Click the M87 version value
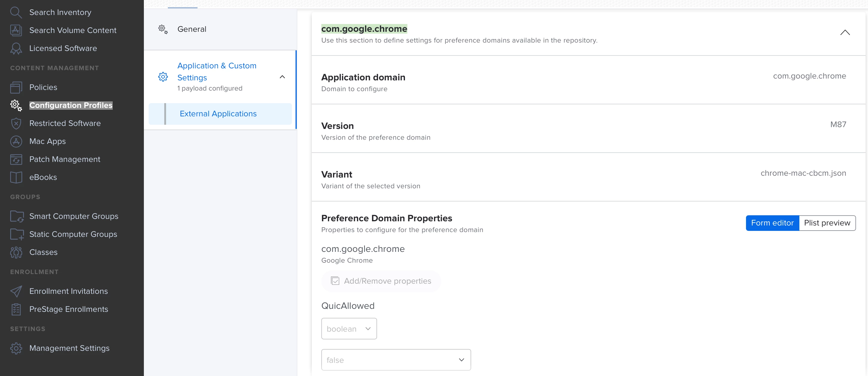868x376 pixels. pos(838,124)
